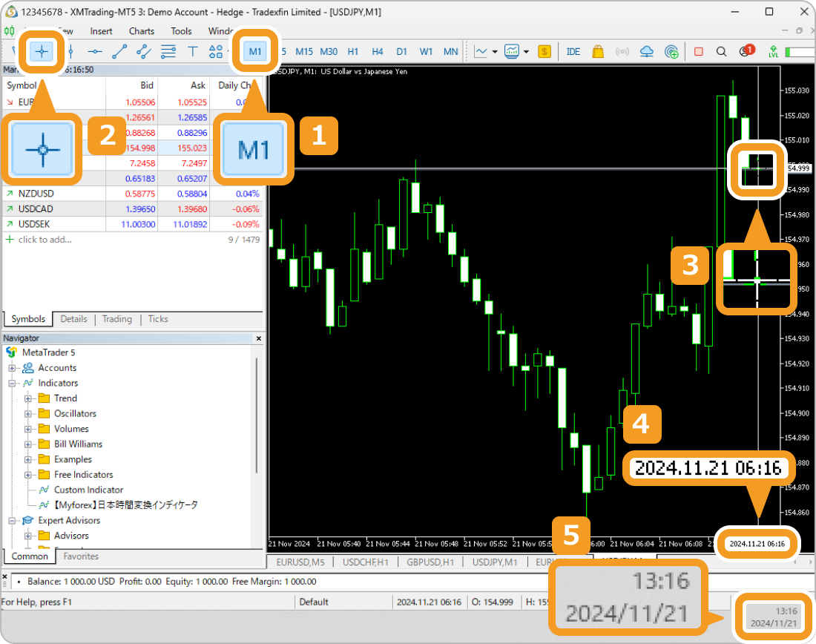The image size is (816, 644).
Task: Open the IDE MetaEditor
Action: pyautogui.click(x=573, y=51)
